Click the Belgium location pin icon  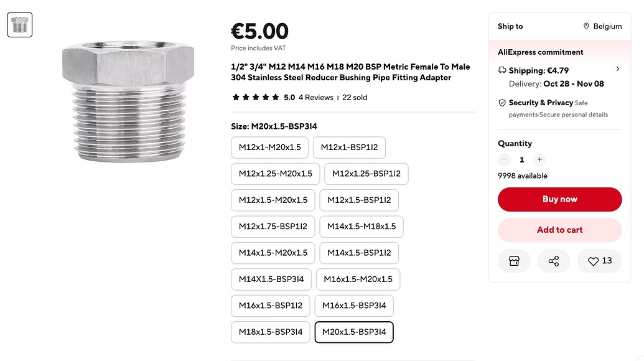click(586, 26)
